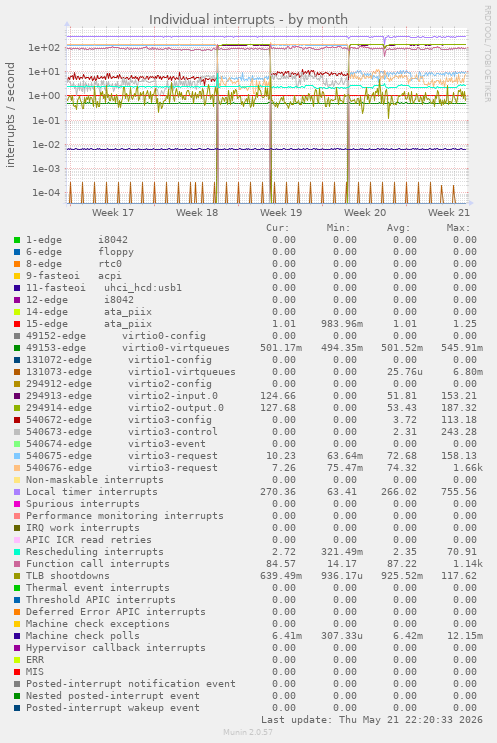Image resolution: width=497 pixels, height=743 pixels.
Task: Click the swatch for virtio0-virtqueues
Action: pos(17,348)
